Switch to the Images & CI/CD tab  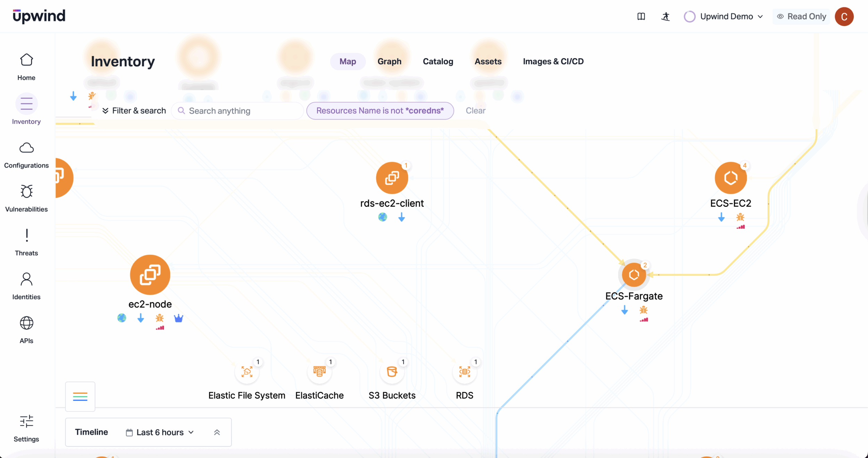point(553,62)
